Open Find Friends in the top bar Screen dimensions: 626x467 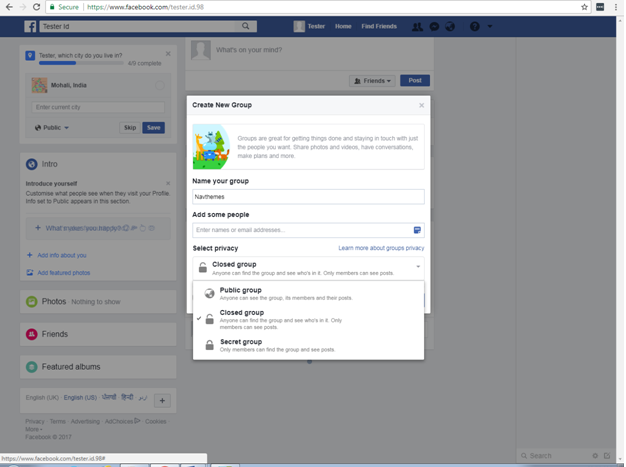[379, 26]
